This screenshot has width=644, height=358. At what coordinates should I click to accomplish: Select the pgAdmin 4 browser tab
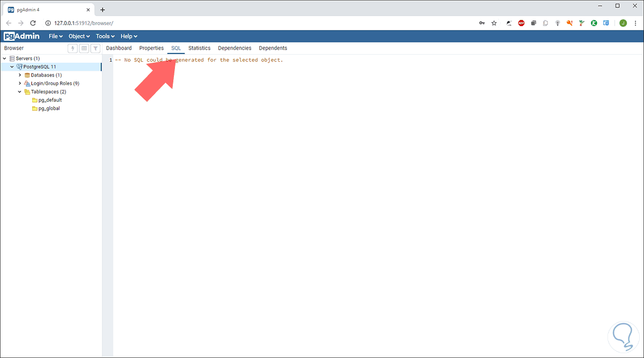coord(48,10)
